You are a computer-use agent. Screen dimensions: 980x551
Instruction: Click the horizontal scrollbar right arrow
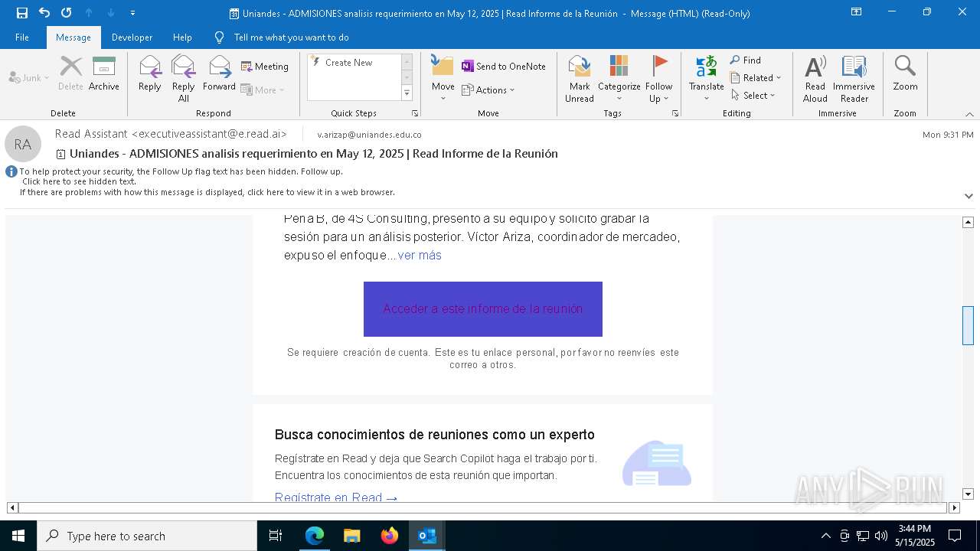coord(954,507)
